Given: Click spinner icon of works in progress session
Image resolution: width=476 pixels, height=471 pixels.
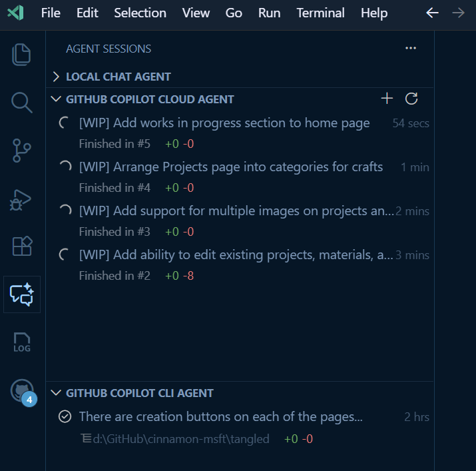Looking at the screenshot, I should point(65,123).
